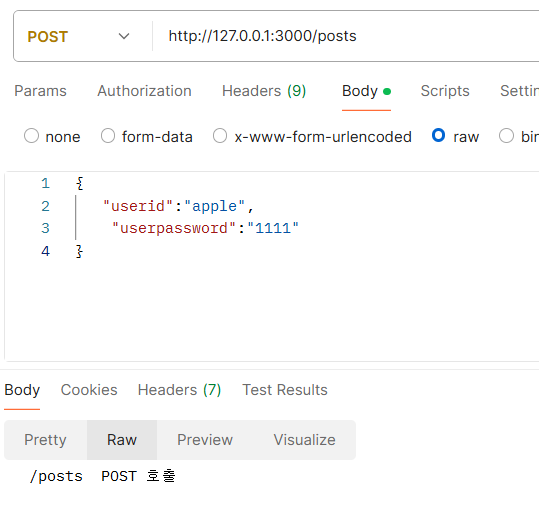Select the none body radio button
539x513 pixels.
31,135
